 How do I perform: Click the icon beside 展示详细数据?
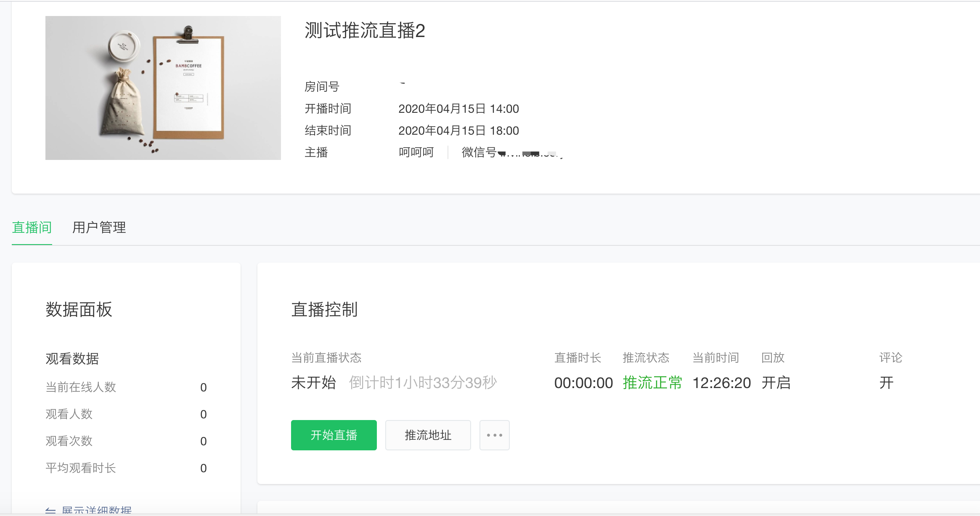[50, 511]
